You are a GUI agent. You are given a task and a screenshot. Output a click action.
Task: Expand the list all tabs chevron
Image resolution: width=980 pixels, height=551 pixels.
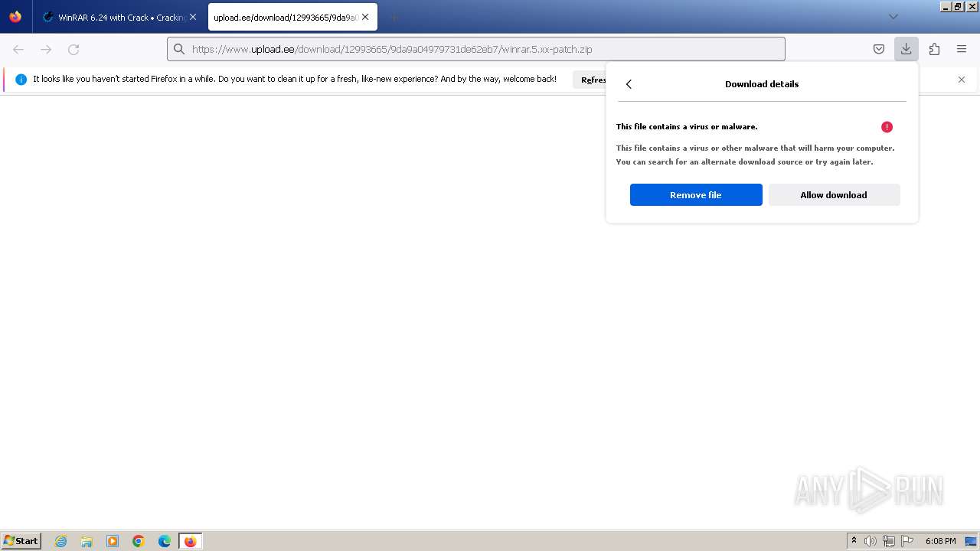click(x=893, y=17)
